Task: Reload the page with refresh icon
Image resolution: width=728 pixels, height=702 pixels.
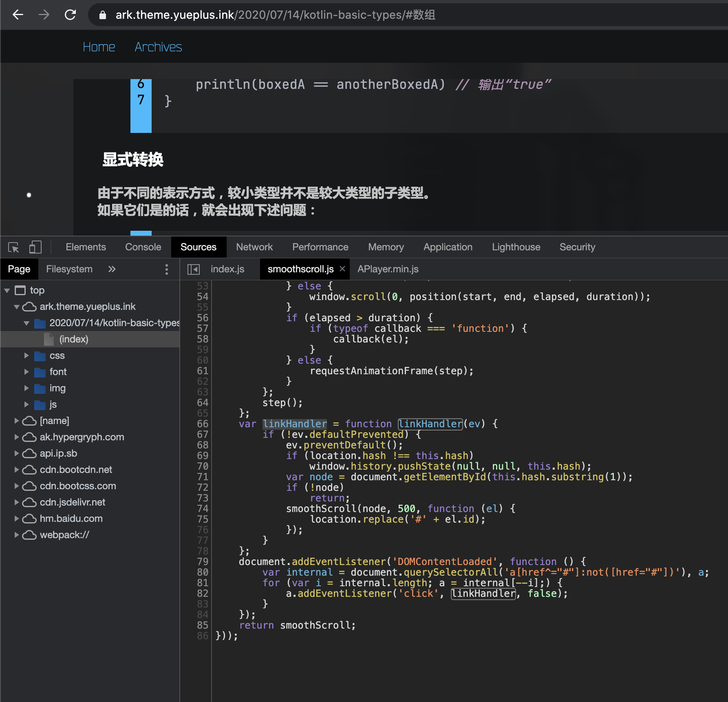Action: point(71,15)
